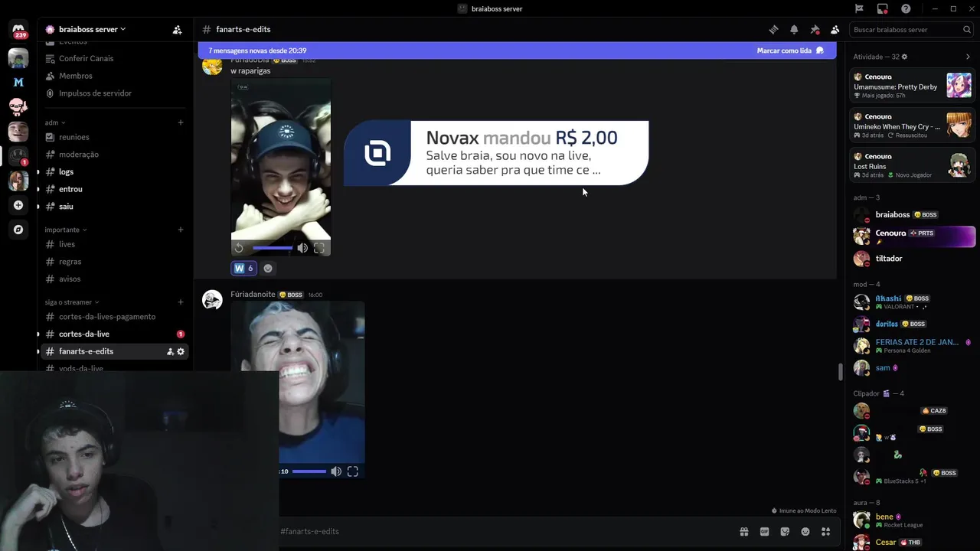This screenshot has height=551, width=980.
Task: Open the moderação channel
Action: [115, 155]
